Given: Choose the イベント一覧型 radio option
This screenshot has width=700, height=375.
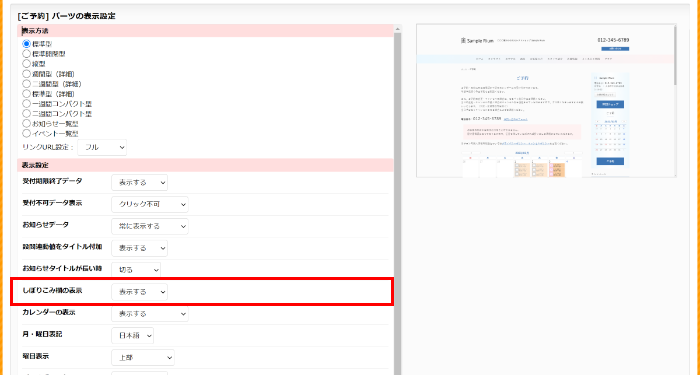Looking at the screenshot, I should pos(26,133).
